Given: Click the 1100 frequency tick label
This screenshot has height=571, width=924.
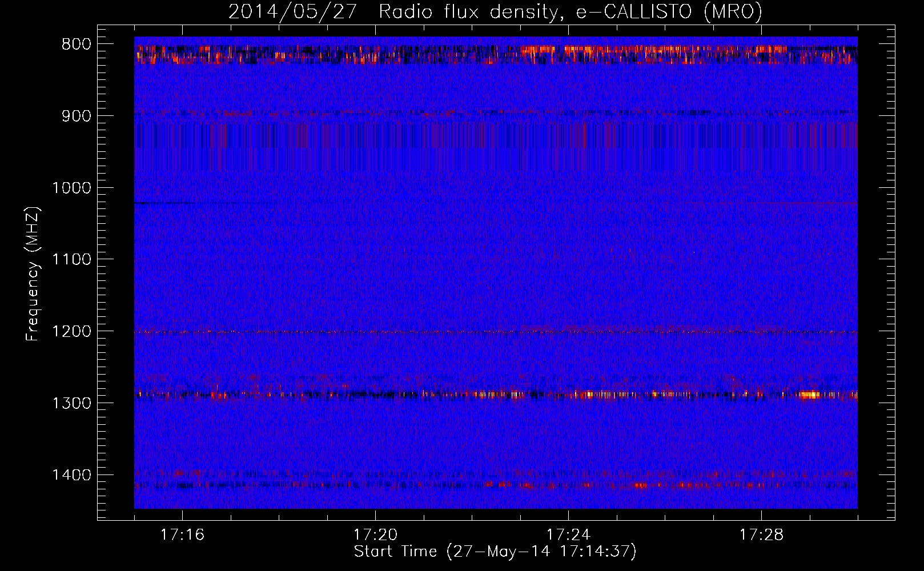Looking at the screenshot, I should [x=71, y=260].
